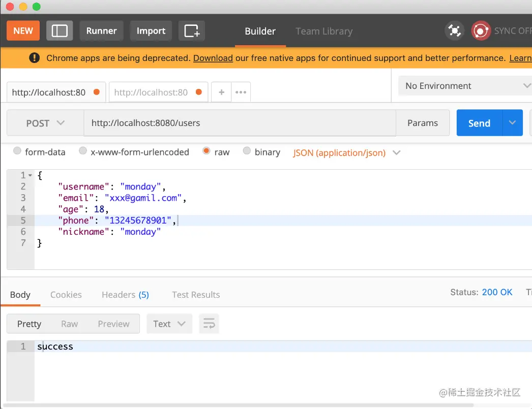Click the "email" line in request body

pyautogui.click(x=122, y=198)
